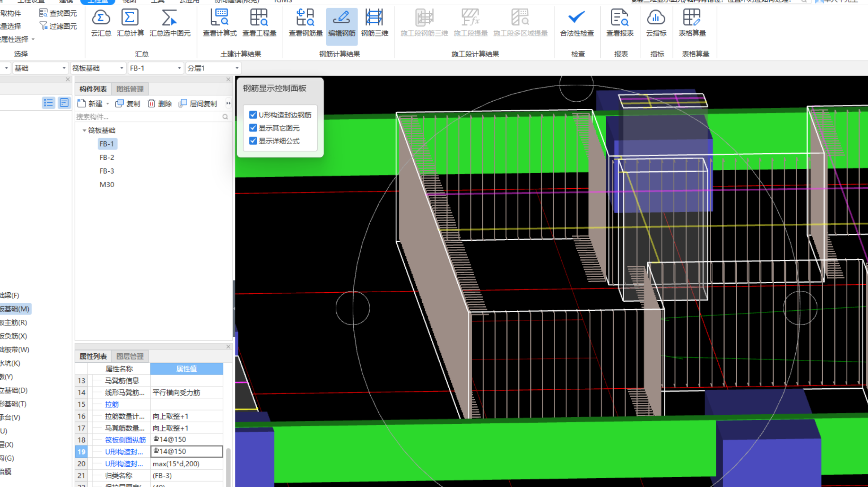The image size is (868, 487).
Task: Click 拉筋 property link
Action: (x=112, y=404)
